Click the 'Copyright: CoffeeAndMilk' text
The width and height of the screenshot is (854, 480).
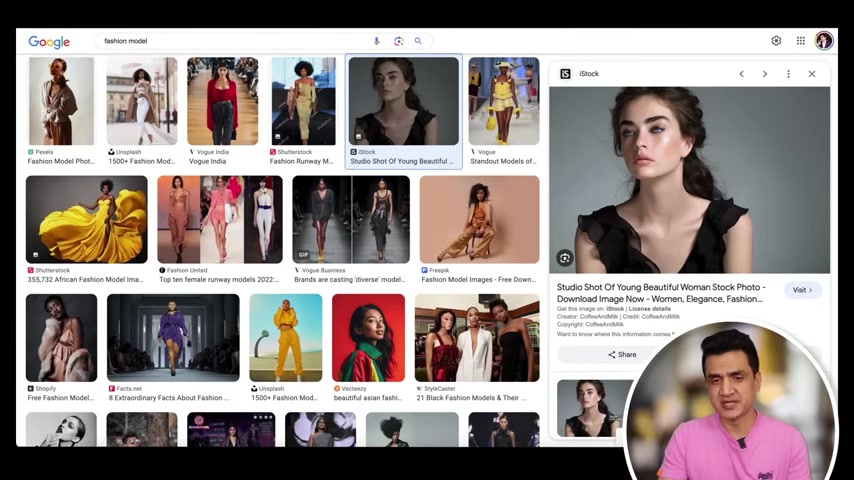pyautogui.click(x=590, y=324)
